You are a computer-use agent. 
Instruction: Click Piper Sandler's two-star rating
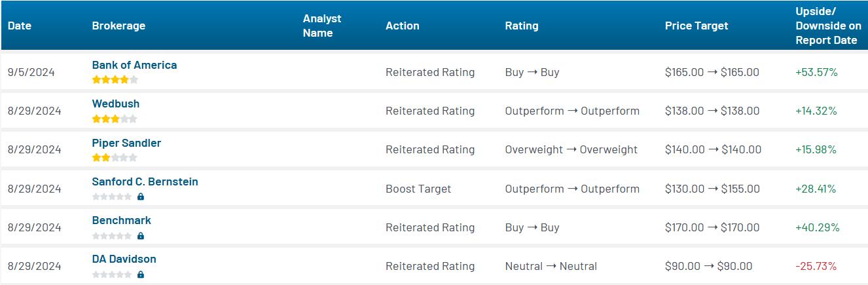(115, 158)
